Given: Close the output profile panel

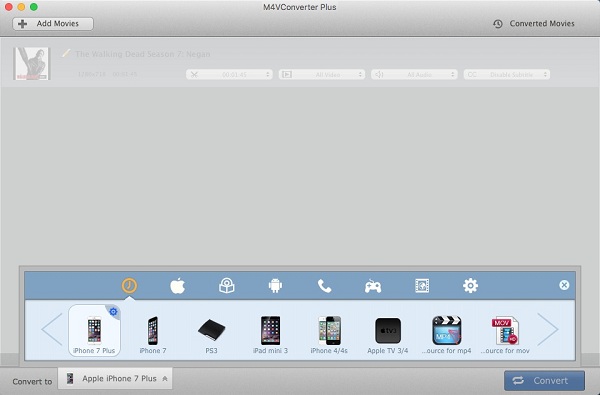Looking at the screenshot, I should (x=564, y=285).
